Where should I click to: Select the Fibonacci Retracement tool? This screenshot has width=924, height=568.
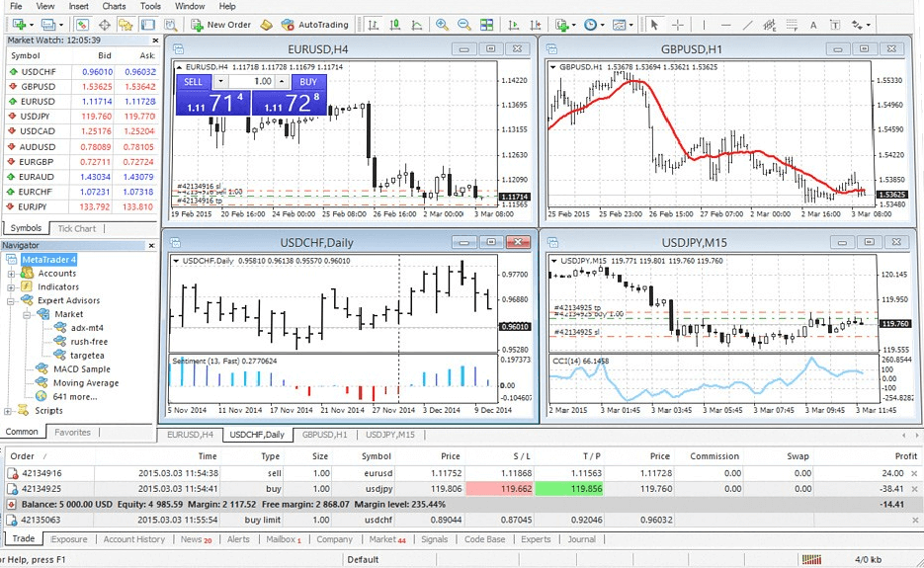(792, 25)
